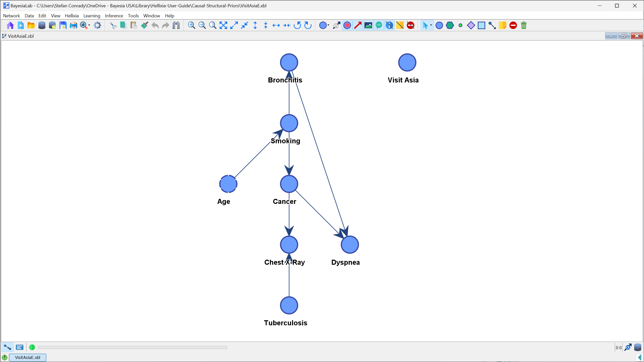This screenshot has width=644, height=362.
Task: Click the VisitAsiaE.xbl taskbar button
Action: click(x=27, y=357)
